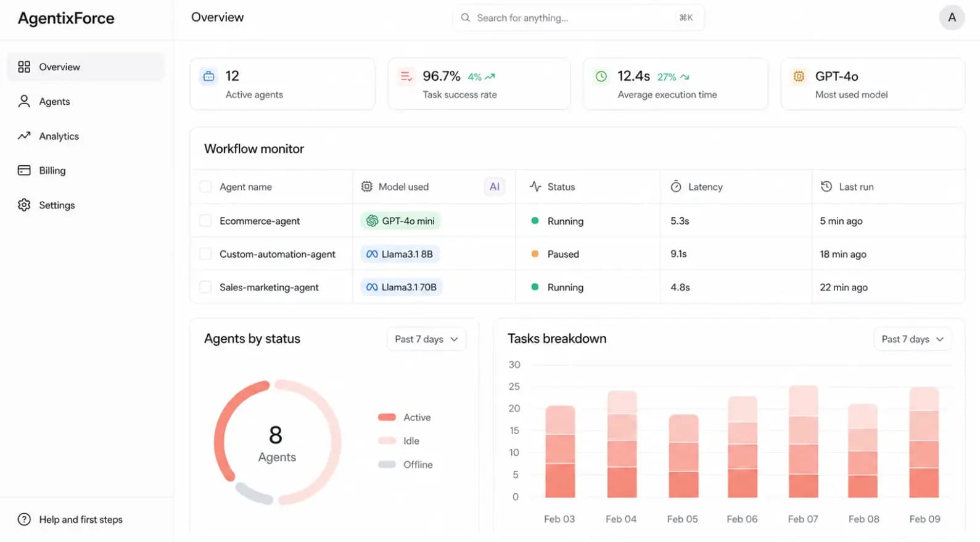Click the Idle legend color swatch
Viewport: 980px width, 542px height.
pos(387,441)
